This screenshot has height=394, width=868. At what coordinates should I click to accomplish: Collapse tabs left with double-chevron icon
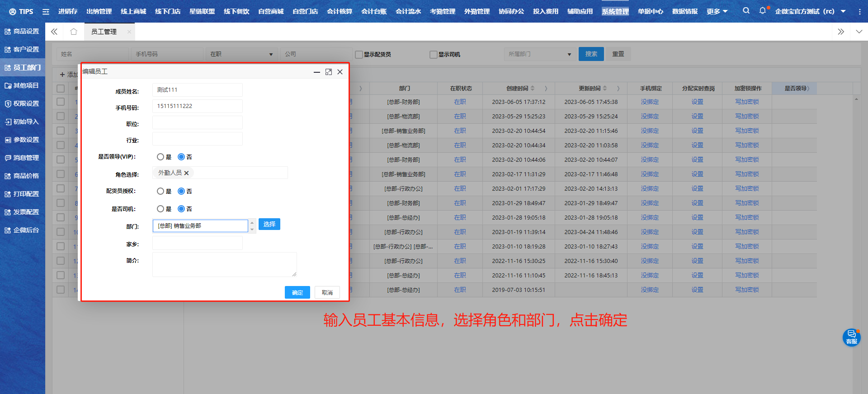(x=54, y=32)
